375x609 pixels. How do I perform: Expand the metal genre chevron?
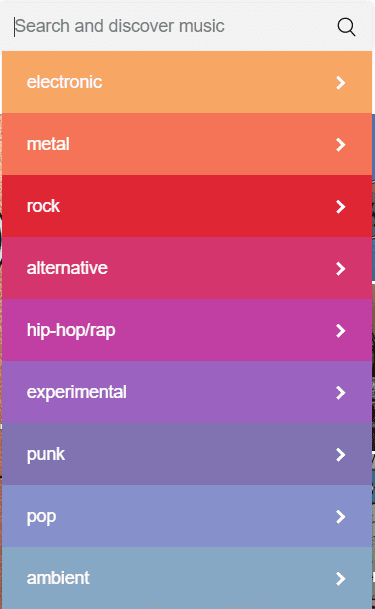[x=340, y=144]
